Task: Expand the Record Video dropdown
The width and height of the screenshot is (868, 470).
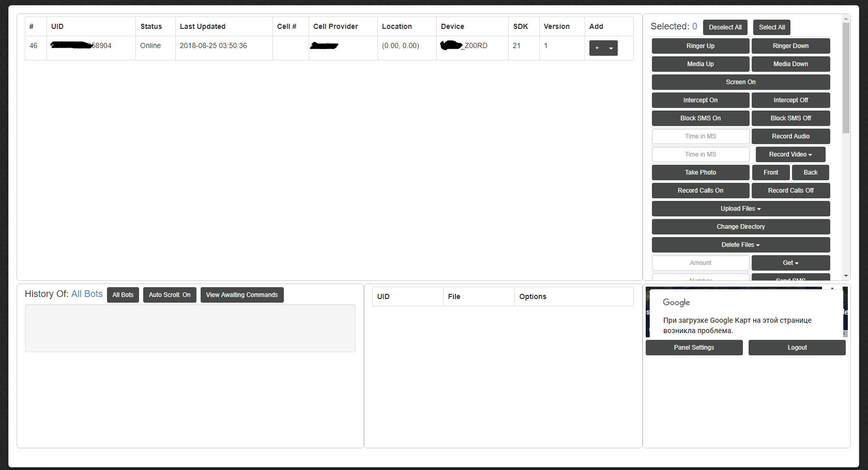Action: [790, 154]
